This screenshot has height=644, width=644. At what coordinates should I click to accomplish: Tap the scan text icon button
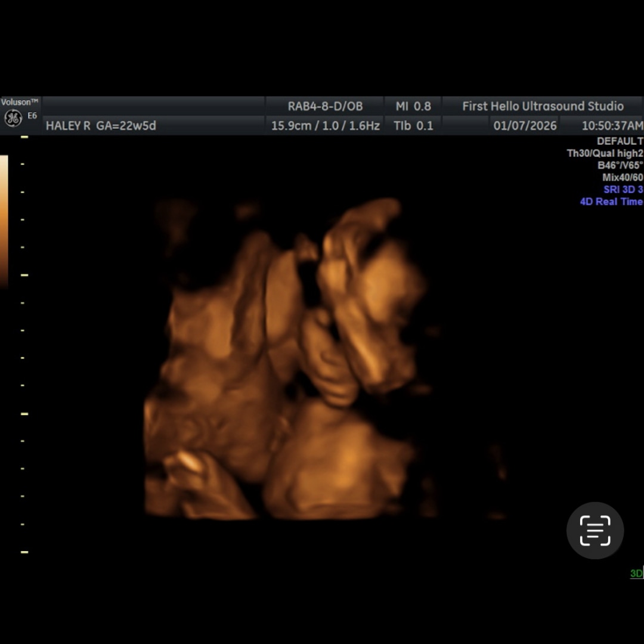595,530
